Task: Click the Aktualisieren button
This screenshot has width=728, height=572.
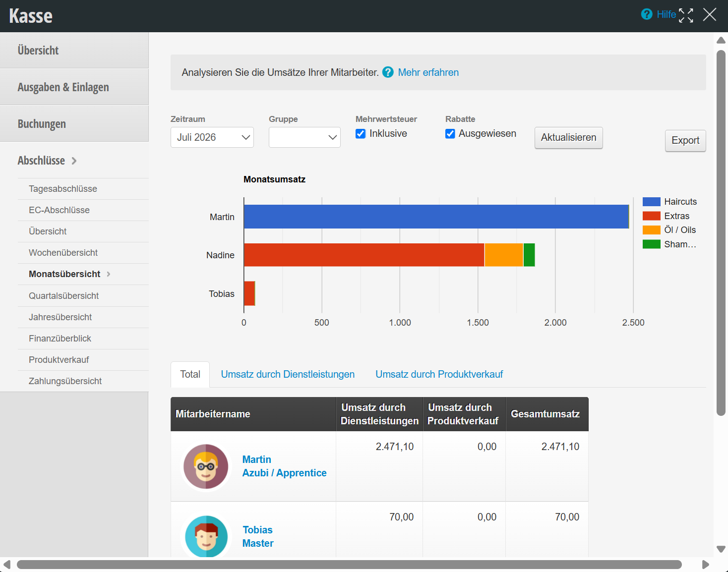Action: (569, 138)
